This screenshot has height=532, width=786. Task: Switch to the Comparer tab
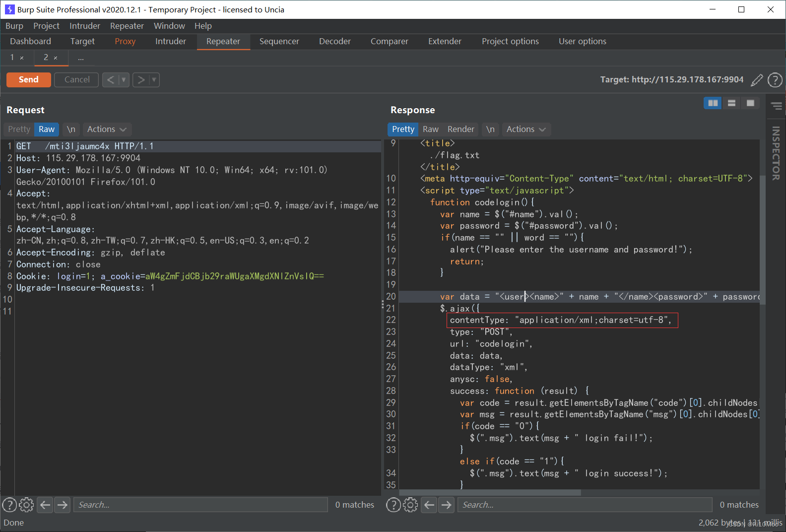(390, 42)
